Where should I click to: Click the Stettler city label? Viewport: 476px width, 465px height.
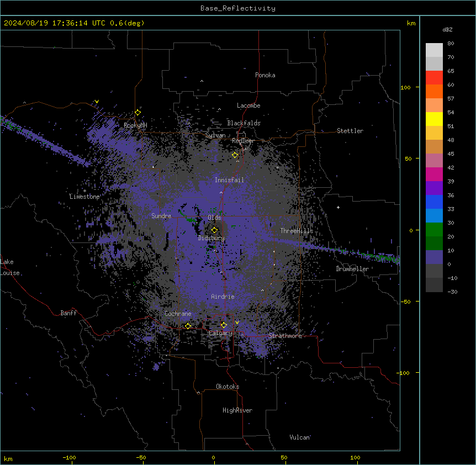tap(350, 131)
